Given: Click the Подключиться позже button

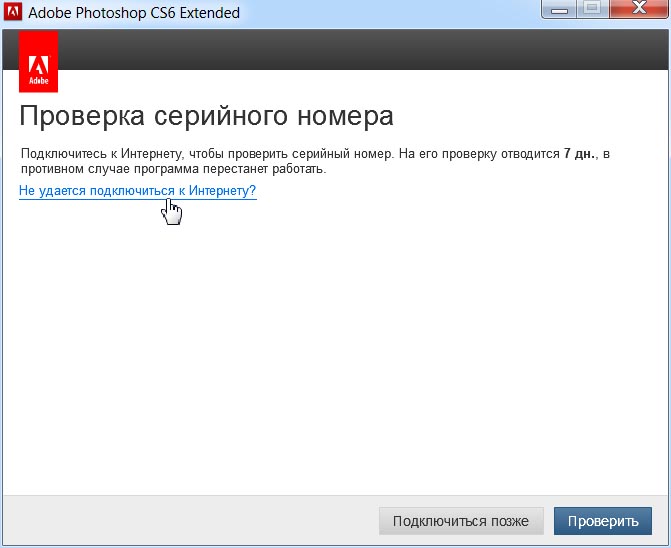Looking at the screenshot, I should point(461,521).
